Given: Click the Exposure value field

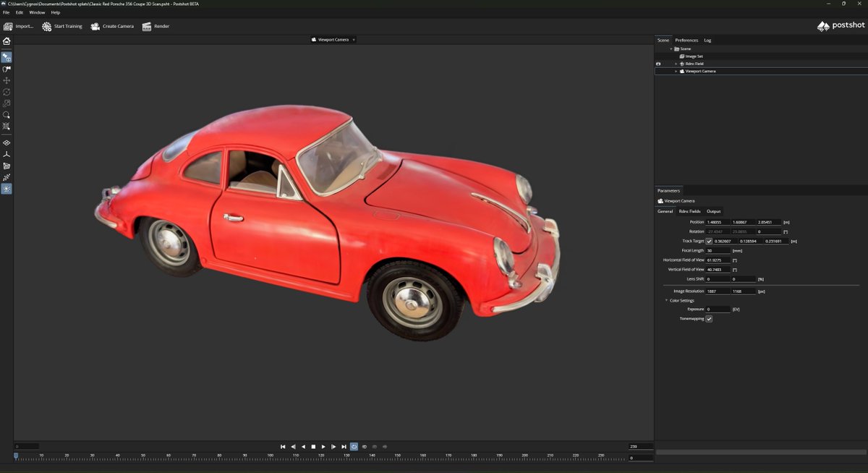Looking at the screenshot, I should (718, 310).
